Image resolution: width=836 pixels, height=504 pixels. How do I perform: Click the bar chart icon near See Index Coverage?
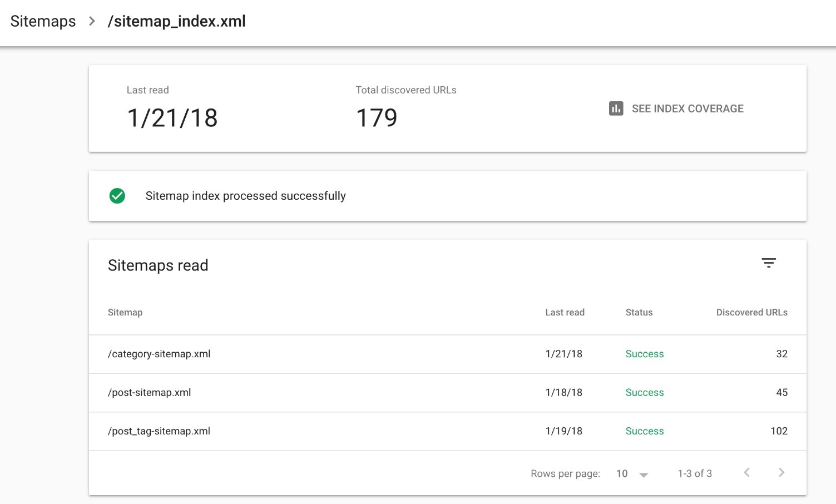(x=615, y=108)
